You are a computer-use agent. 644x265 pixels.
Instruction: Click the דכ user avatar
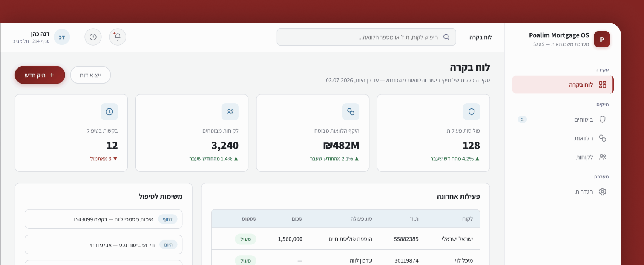coord(62,37)
